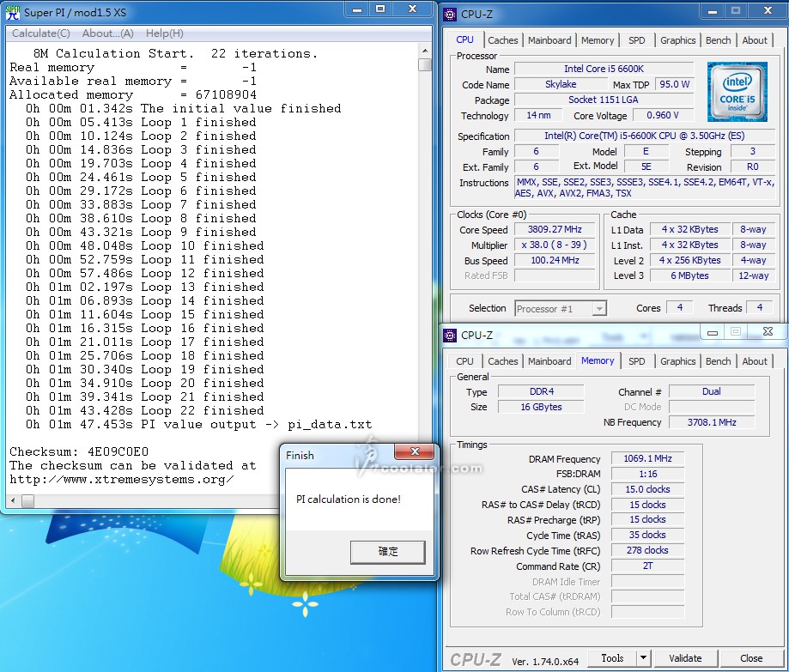Image resolution: width=789 pixels, height=672 pixels.
Task: Open Memory tab in top CPU-Z window
Action: coord(598,40)
